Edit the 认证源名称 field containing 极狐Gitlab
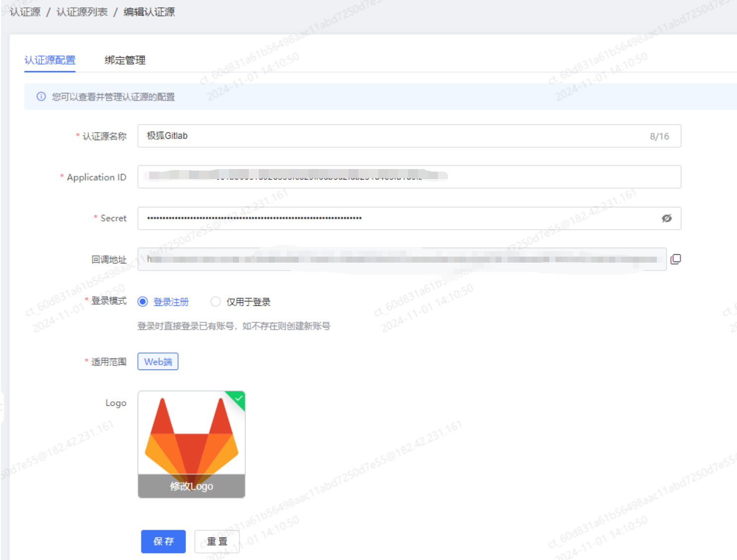The width and height of the screenshot is (737, 560). point(409,136)
